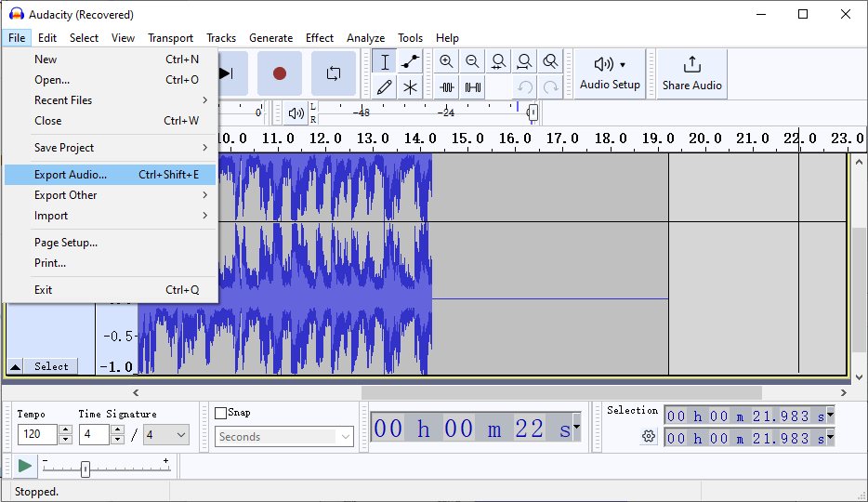Collapse track with up-arrow button

(16, 366)
